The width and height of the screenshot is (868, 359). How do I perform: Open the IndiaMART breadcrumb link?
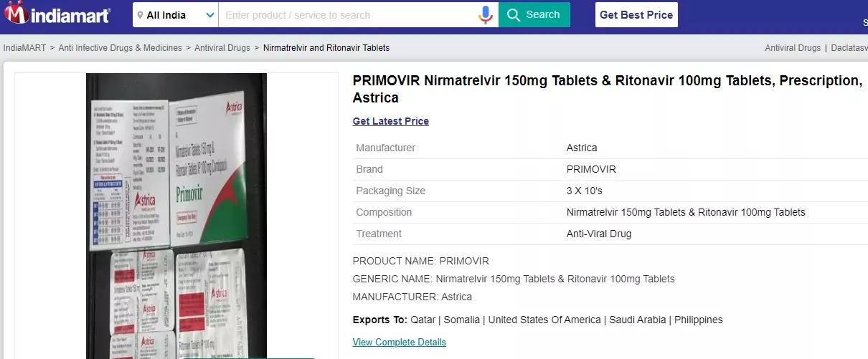click(x=24, y=48)
